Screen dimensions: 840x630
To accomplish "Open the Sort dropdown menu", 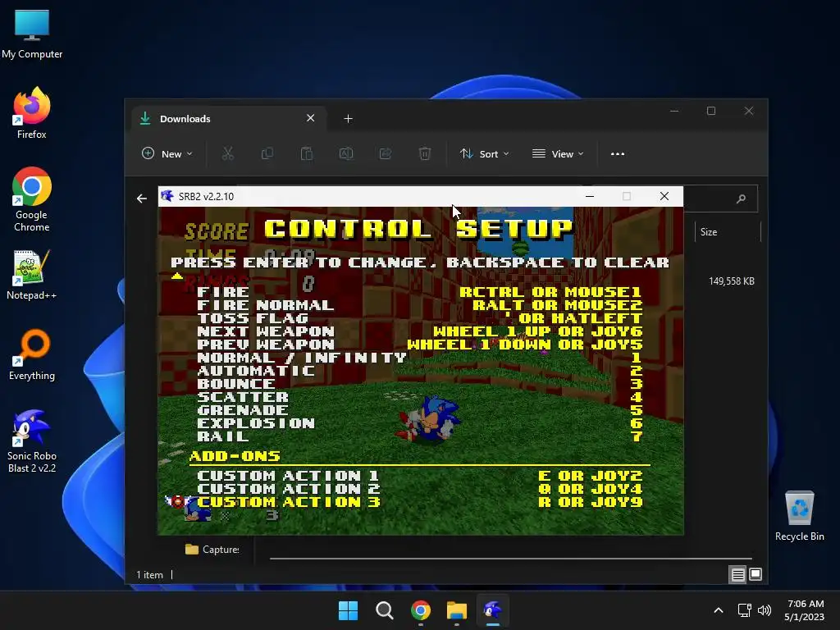I will 484,153.
